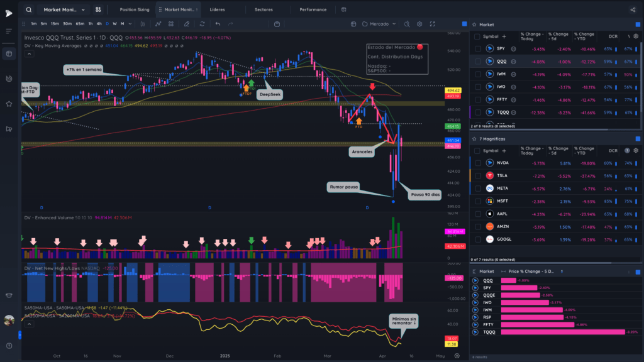Open the Mercado template dropdown
The width and height of the screenshot is (644, 362).
[379, 24]
